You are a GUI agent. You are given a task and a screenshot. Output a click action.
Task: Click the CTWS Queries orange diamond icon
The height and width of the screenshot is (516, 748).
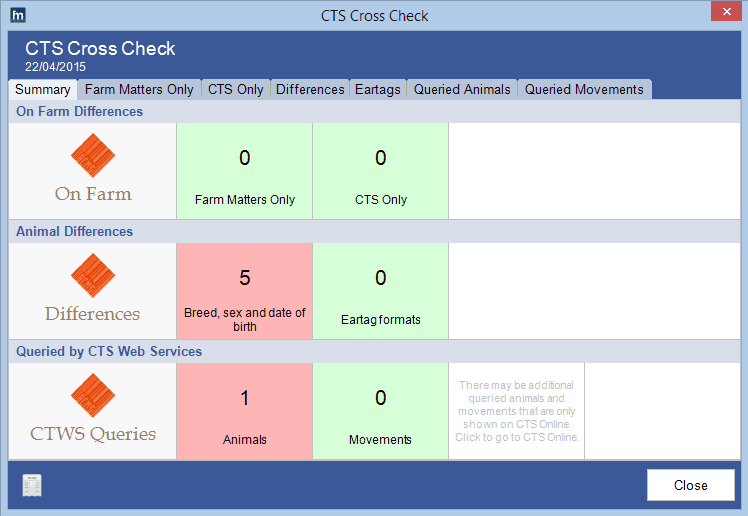[93, 396]
